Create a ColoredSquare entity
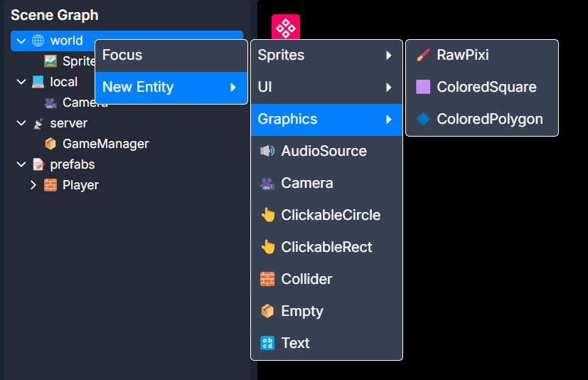The image size is (588, 380). tap(482, 88)
